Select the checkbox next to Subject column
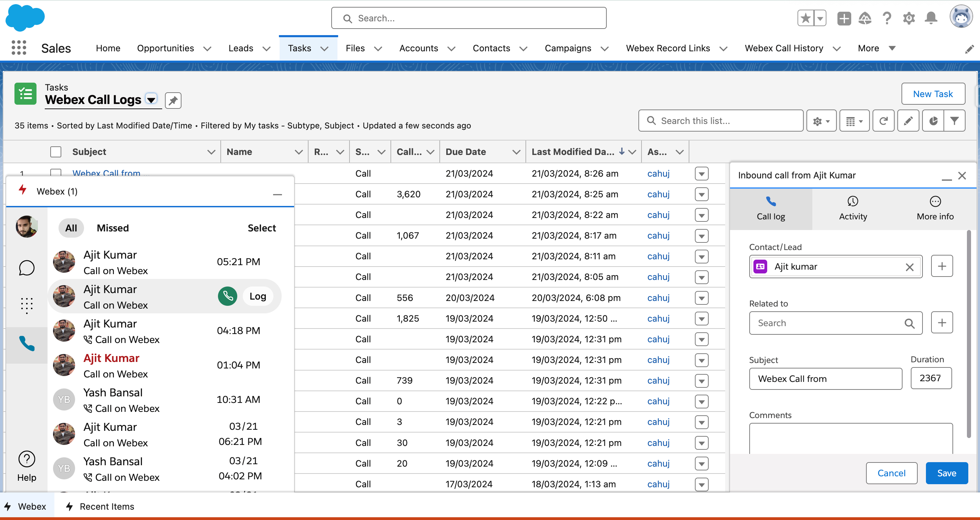Screen dimensions: 980x520 (56, 152)
